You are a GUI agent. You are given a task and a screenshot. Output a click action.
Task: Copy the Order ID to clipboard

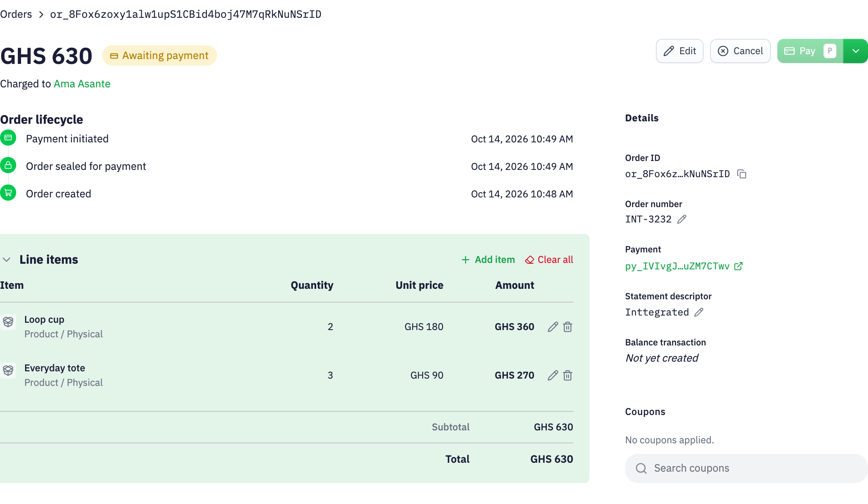tap(742, 174)
